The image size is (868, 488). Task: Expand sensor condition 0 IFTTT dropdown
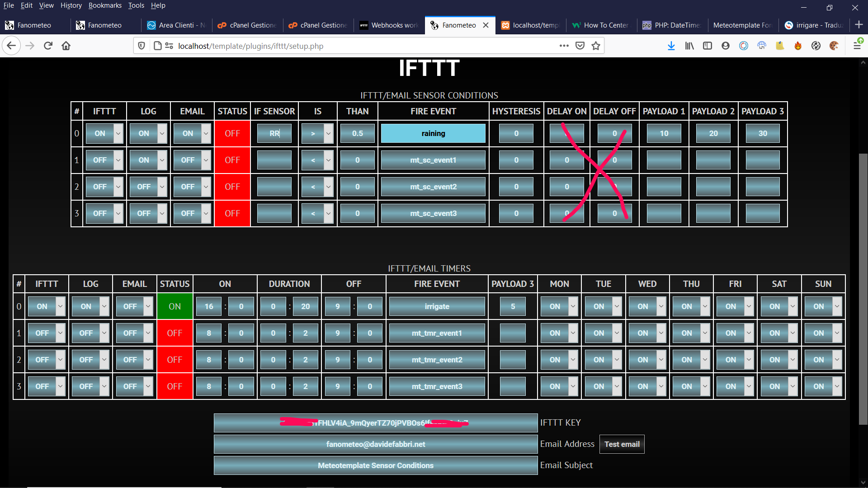point(104,133)
